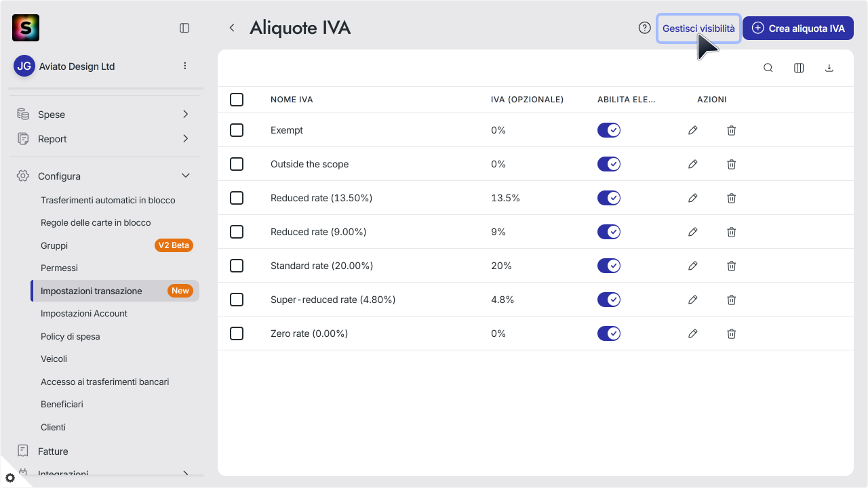
Task: Check the Reduced rate (9.00%) checkbox
Action: [x=237, y=232]
